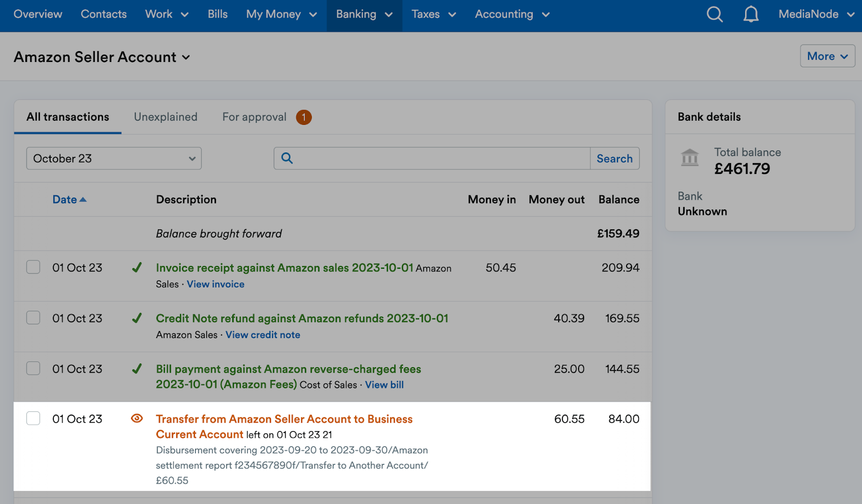Click the Description column header

coord(186,199)
